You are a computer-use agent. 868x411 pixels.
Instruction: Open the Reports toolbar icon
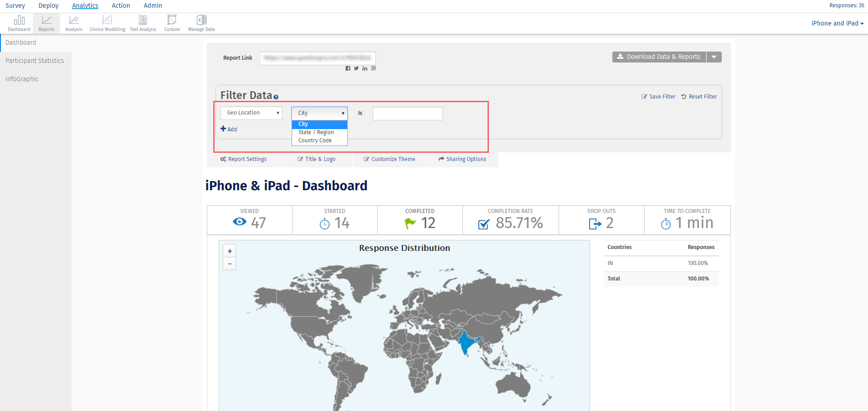coord(46,23)
